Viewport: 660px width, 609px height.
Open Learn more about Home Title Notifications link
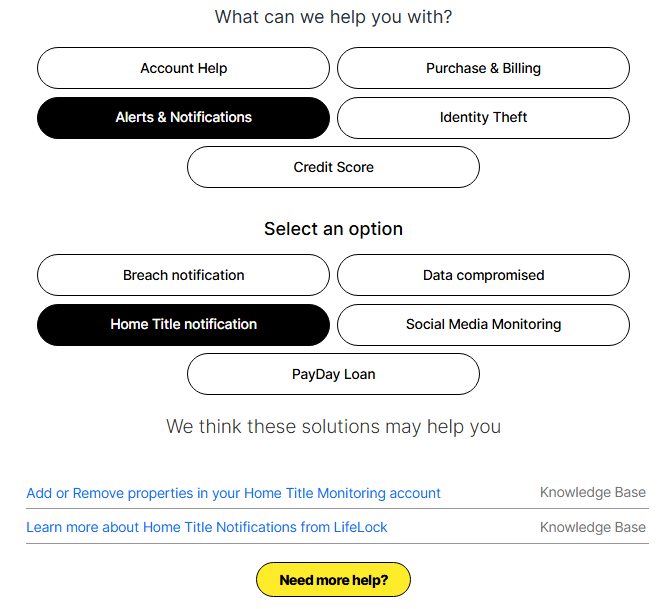pyautogui.click(x=206, y=527)
